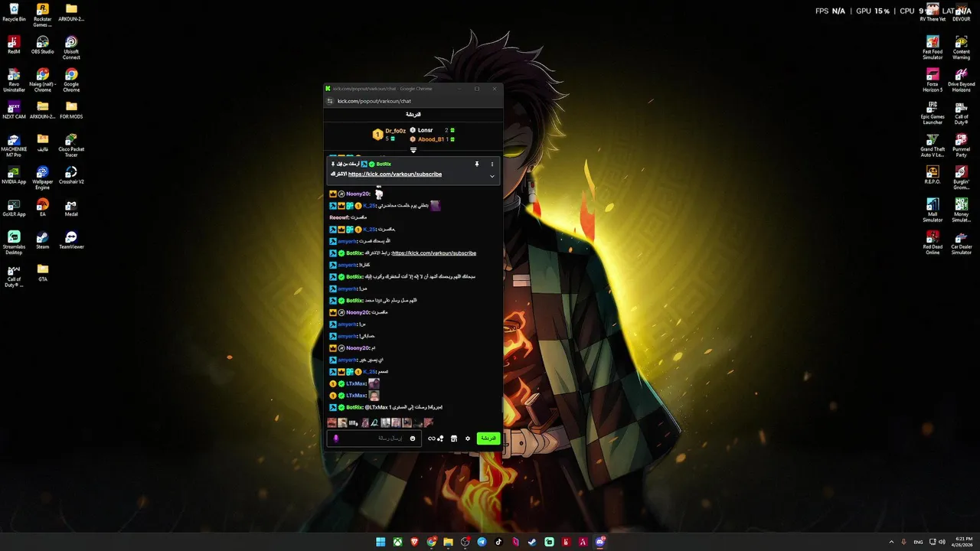Open Car Dealer Simulator desktop icon
Image resolution: width=980 pixels, height=551 pixels.
(962, 243)
